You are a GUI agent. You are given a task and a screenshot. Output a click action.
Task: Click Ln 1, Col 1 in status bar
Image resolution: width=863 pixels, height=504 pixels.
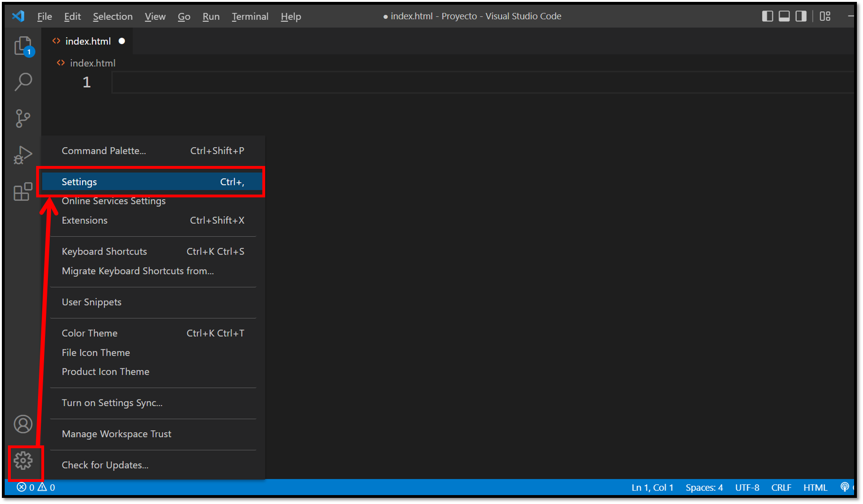[x=652, y=488]
